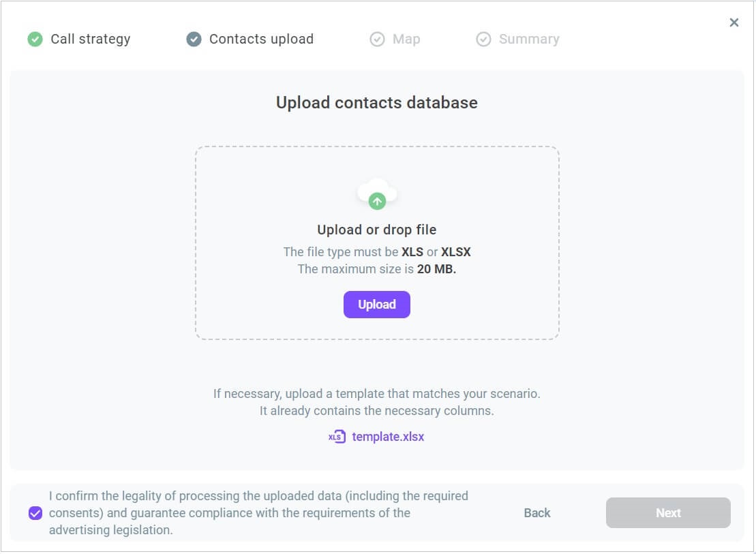Close the upload wizard dialog
Screen dimensions: 756x554
click(734, 22)
